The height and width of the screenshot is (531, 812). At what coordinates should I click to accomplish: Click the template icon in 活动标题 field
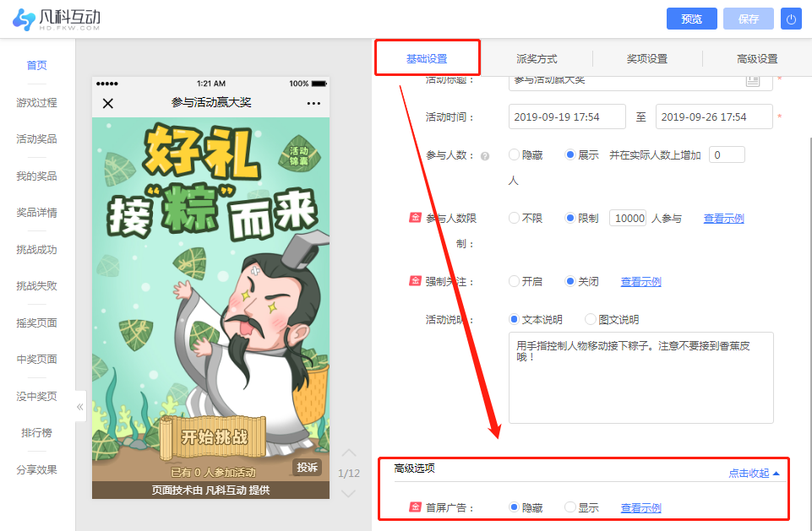tap(753, 81)
